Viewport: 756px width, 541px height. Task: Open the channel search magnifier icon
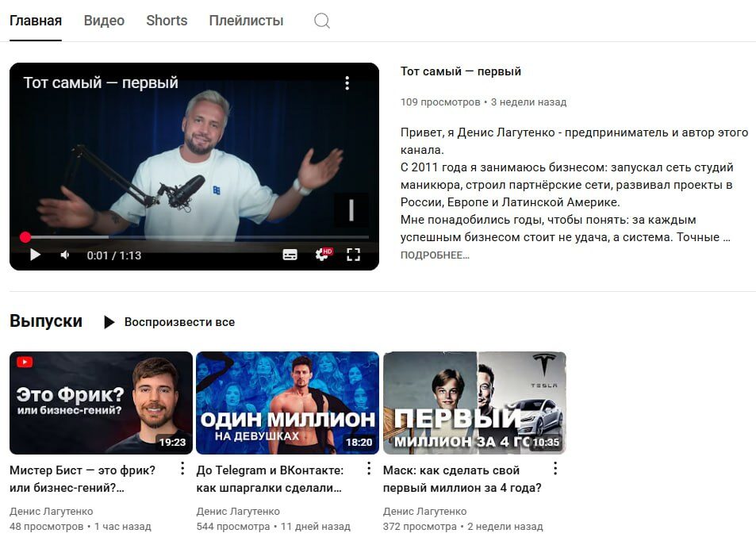point(321,21)
